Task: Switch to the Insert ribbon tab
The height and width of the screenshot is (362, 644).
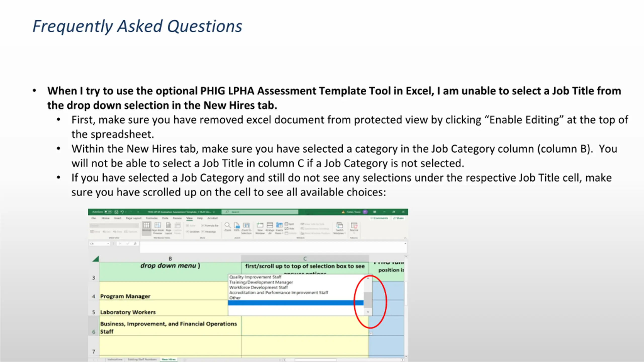Action: 117,218
